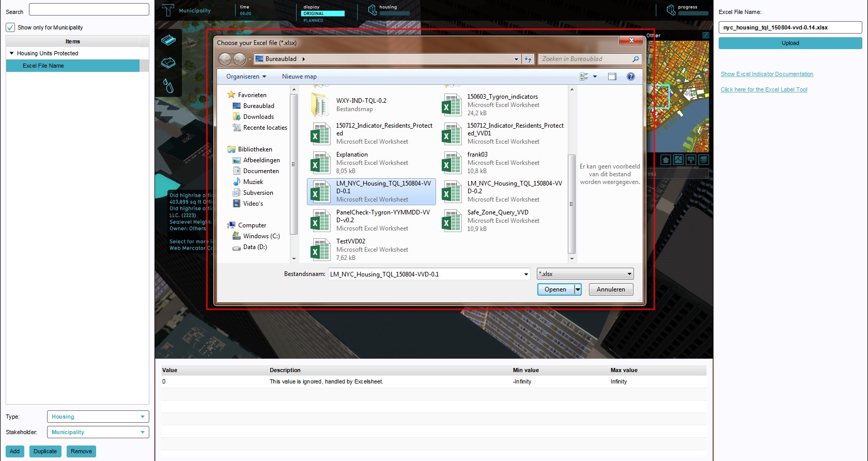Screen dimensions: 868x461
Task: Open the layers stack icon below minimap
Action: click(703, 160)
